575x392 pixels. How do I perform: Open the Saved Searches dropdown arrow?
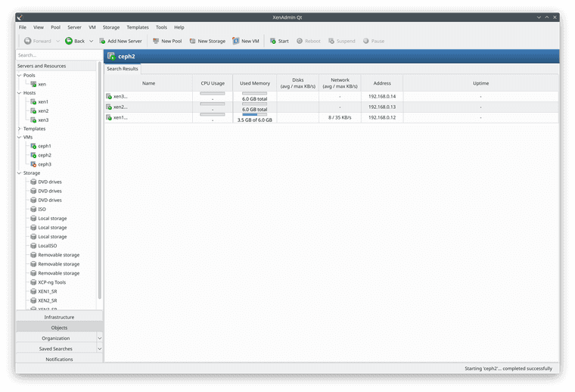point(100,349)
